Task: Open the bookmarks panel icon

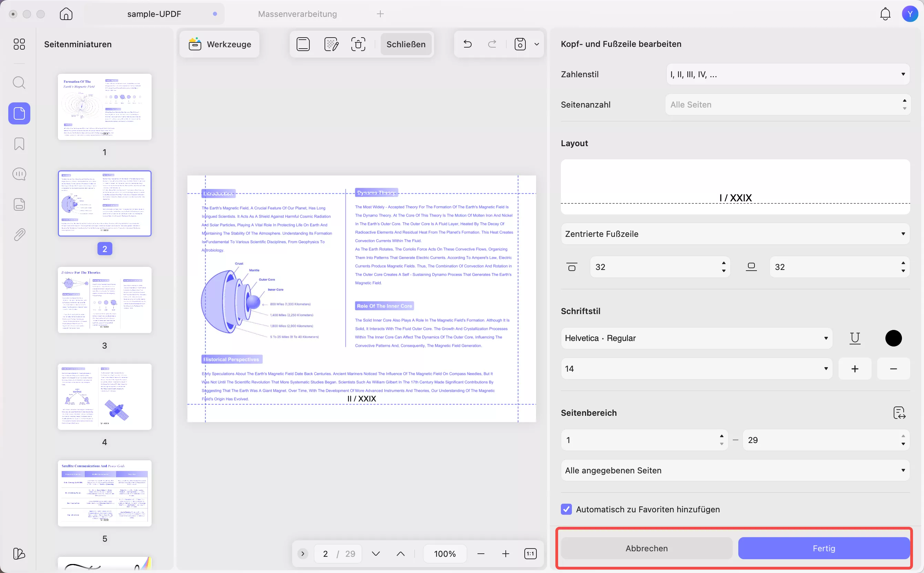Action: coord(19,144)
